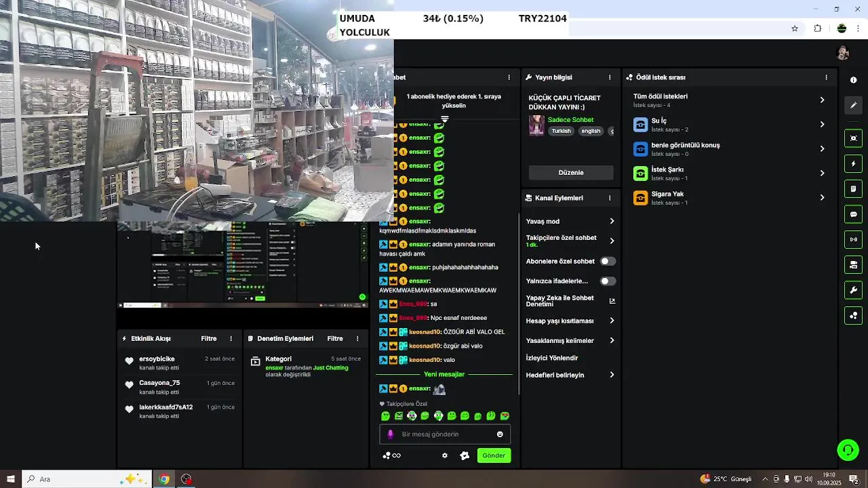Open the chat panel three-dot menu
The image size is (868, 488).
tap(509, 77)
